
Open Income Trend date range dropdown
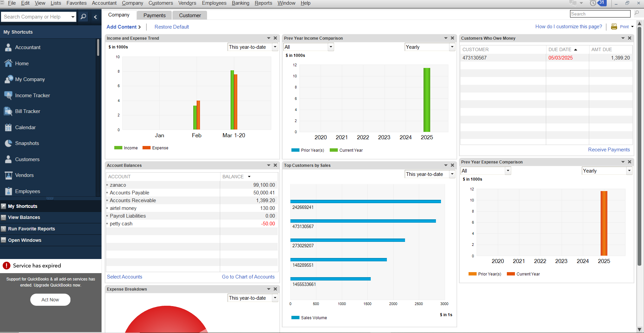[x=275, y=47]
